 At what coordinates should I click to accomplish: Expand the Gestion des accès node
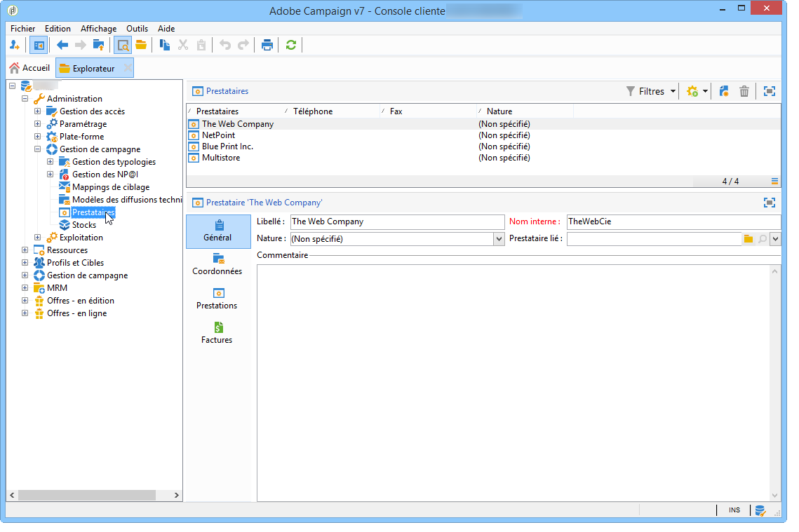[38, 111]
